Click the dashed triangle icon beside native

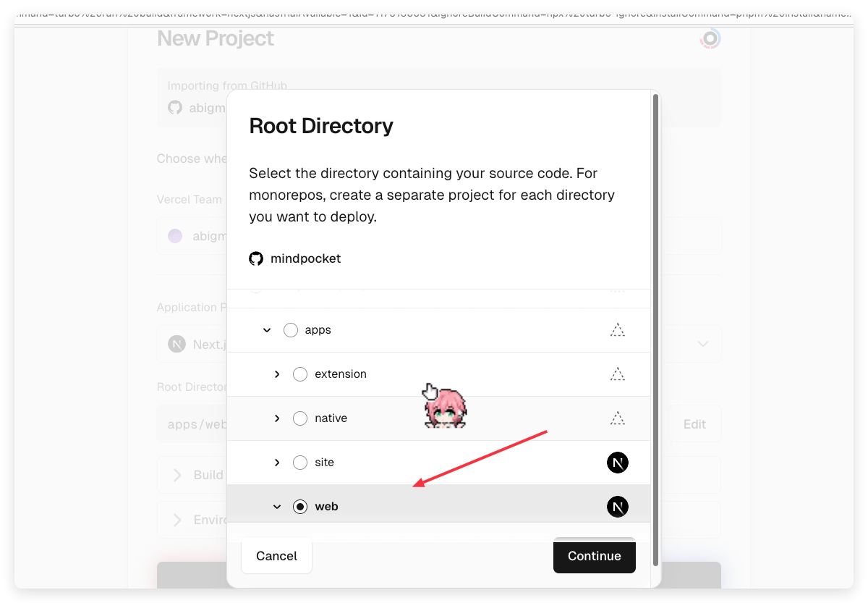[617, 418]
